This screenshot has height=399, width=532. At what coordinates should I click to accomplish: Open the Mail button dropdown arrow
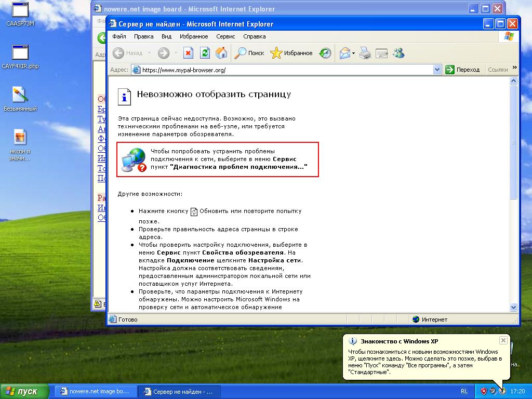353,53
